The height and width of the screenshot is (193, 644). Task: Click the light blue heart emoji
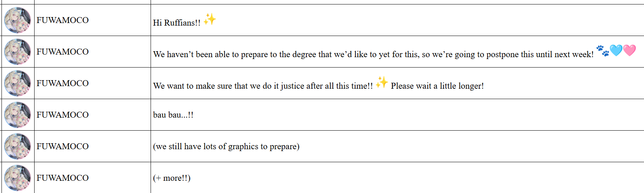pos(616,50)
